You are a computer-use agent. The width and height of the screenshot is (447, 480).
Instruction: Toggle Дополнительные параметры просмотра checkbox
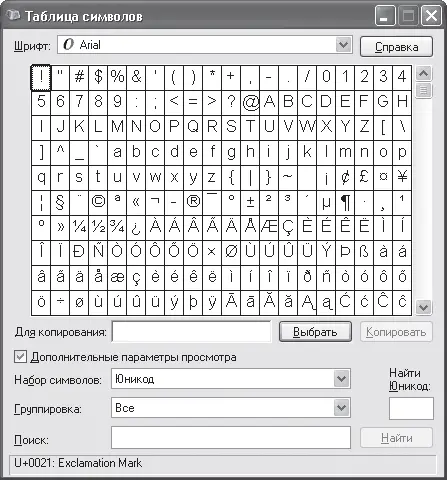click(x=20, y=357)
